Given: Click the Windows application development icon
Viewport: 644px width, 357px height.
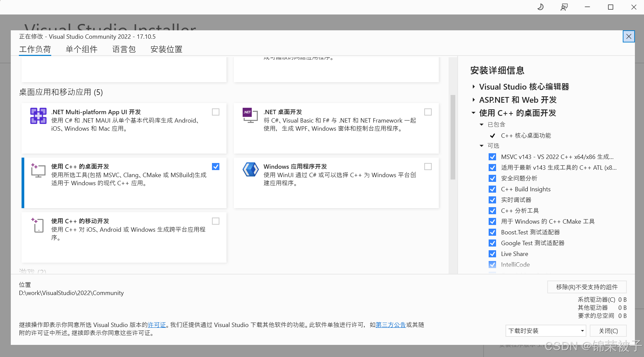Looking at the screenshot, I should click(x=250, y=169).
